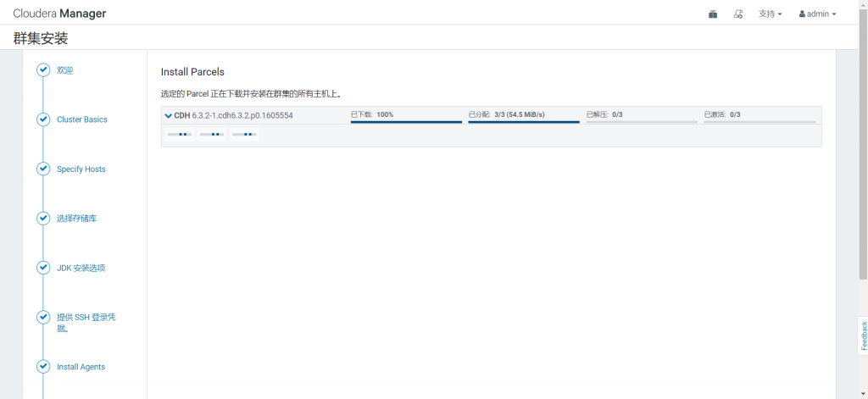Image resolution: width=868 pixels, height=399 pixels.
Task: Click the third host progress indicator
Action: [x=244, y=135]
